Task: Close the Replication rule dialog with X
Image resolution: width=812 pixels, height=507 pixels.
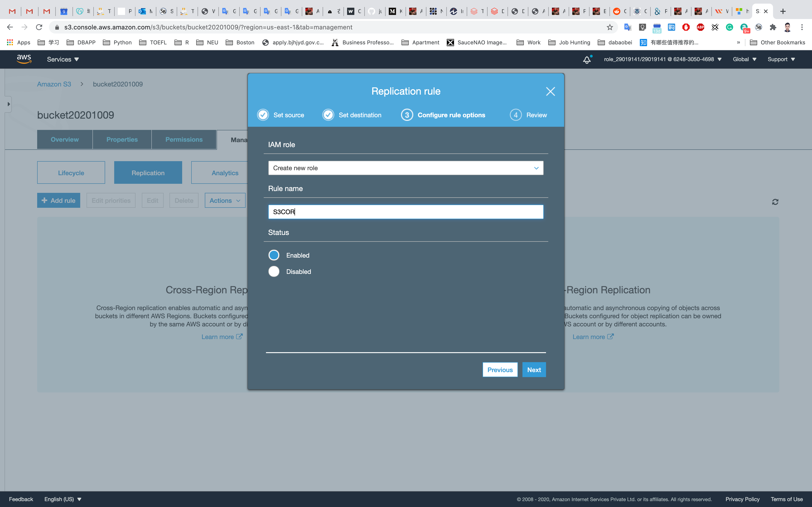Action: click(550, 91)
